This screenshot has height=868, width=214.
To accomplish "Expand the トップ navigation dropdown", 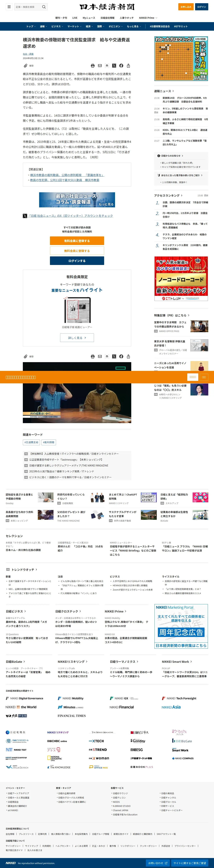I will (31, 26).
